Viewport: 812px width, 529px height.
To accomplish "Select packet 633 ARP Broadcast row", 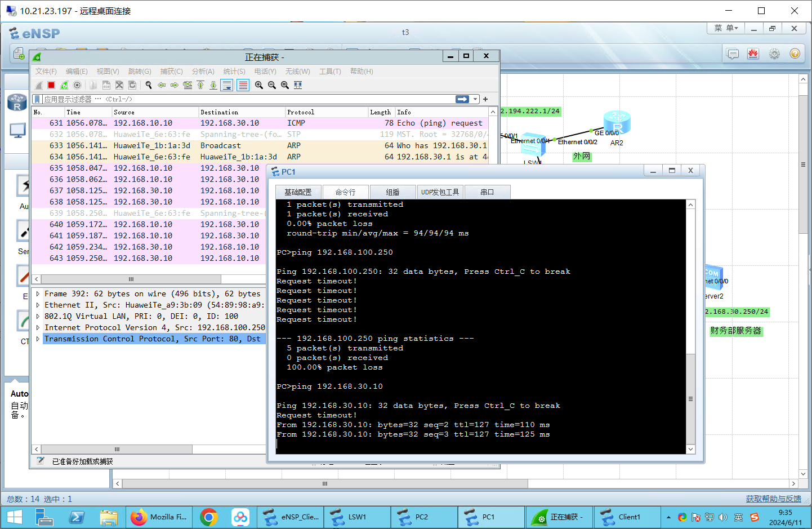I will (x=260, y=145).
